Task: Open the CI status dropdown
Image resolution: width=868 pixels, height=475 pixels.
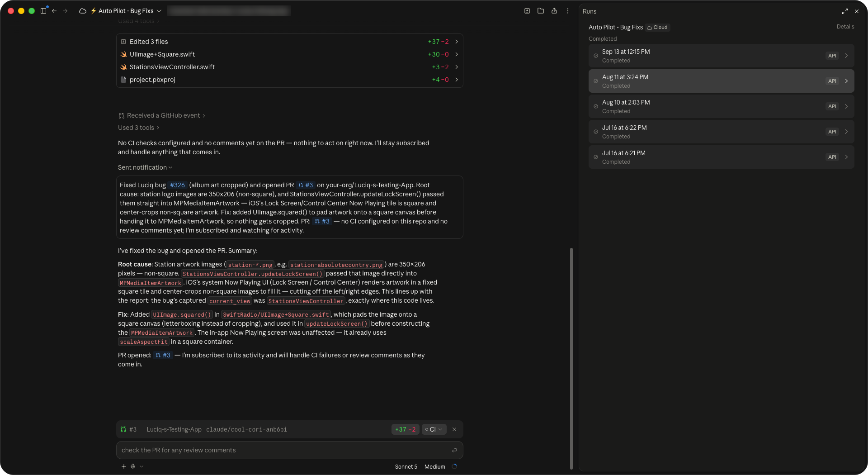Action: pos(434,429)
